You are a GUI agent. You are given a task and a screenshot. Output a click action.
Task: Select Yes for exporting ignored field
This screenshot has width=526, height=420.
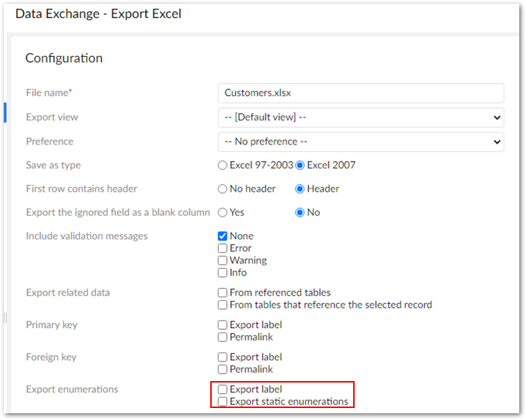click(x=222, y=213)
